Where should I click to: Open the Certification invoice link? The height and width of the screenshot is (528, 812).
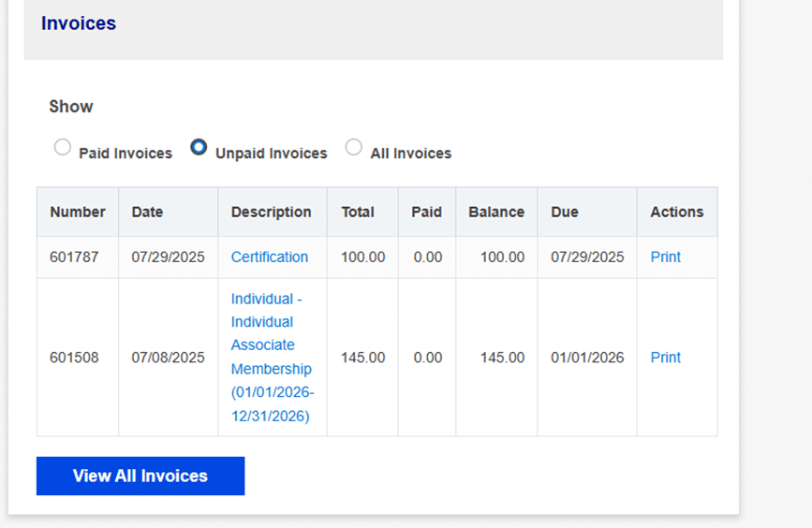coord(270,257)
